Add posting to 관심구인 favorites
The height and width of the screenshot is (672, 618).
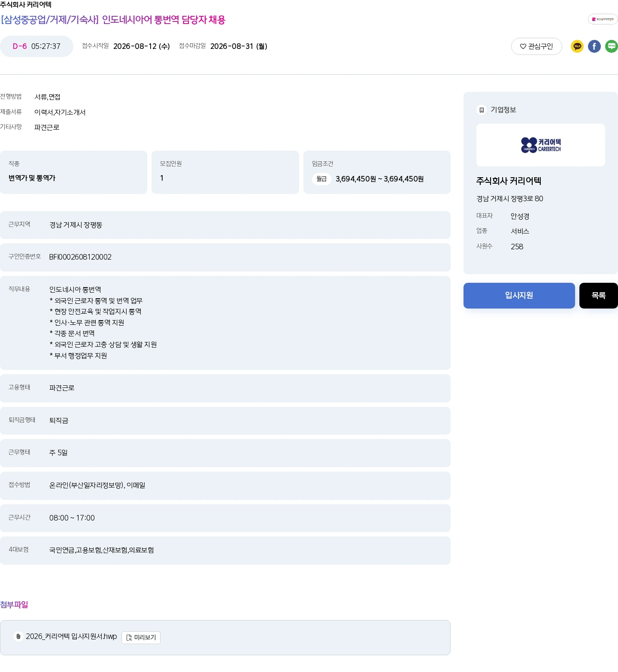coord(536,46)
